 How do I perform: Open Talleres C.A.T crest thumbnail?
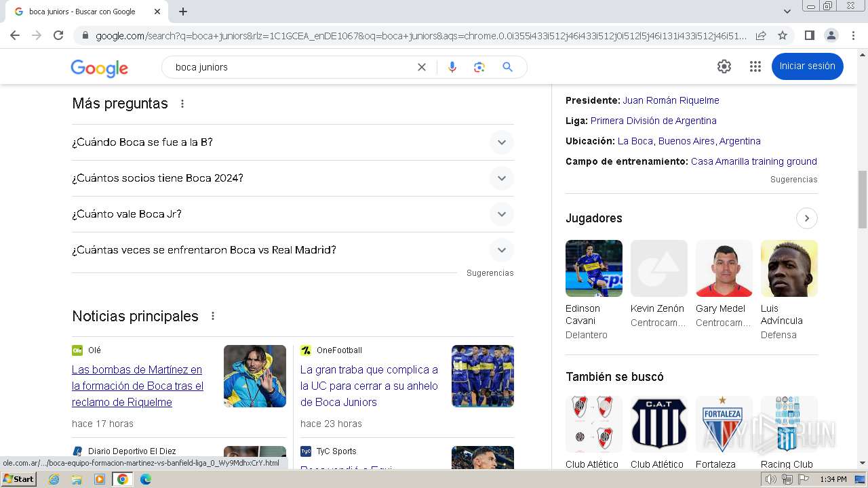(x=659, y=424)
